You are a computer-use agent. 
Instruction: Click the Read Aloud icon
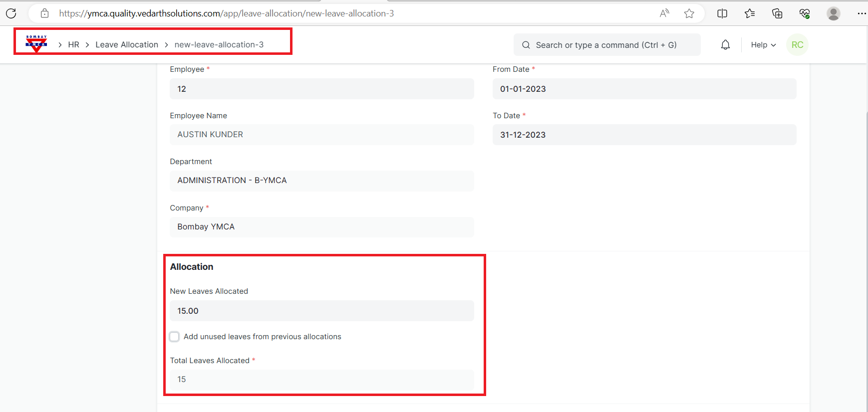664,13
